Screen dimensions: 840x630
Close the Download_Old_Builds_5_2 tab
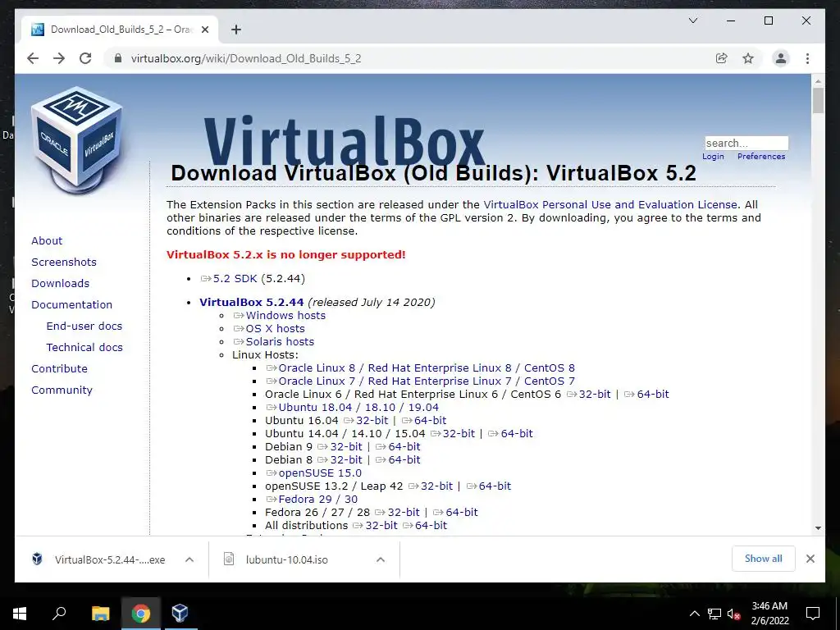(204, 30)
